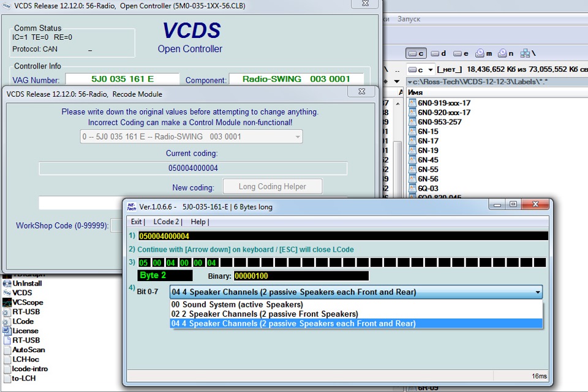Viewport: 588px width, 392px height.
Task: Close the Recode Module dialog
Action: click(361, 91)
